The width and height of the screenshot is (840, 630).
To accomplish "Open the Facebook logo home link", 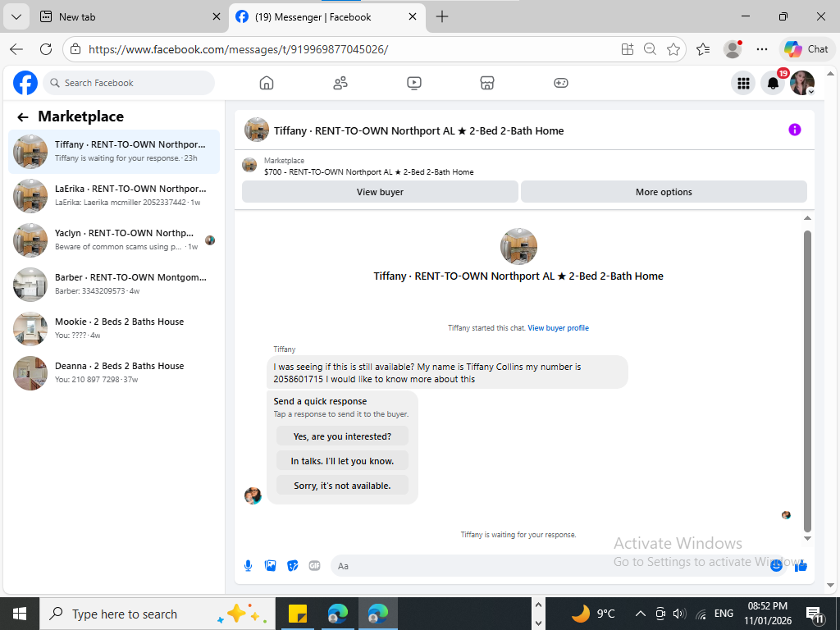I will point(25,83).
